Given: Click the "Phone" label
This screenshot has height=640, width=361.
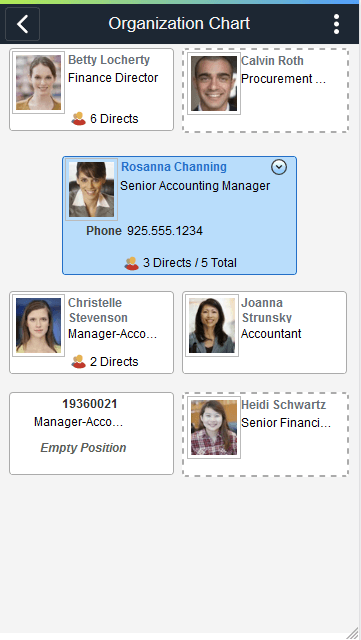Looking at the screenshot, I should [x=104, y=231].
